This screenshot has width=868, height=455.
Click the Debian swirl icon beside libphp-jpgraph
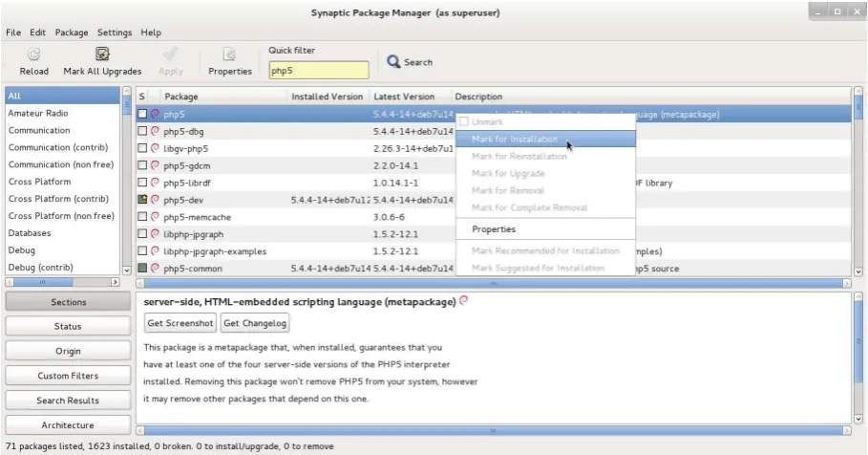pyautogui.click(x=155, y=234)
